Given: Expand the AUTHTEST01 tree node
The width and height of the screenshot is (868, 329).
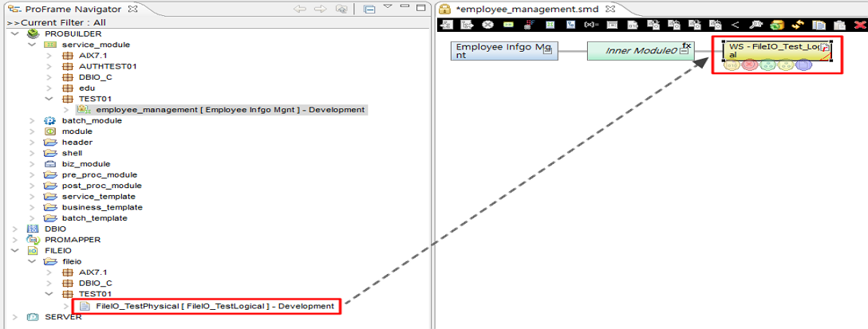Looking at the screenshot, I should [x=49, y=66].
